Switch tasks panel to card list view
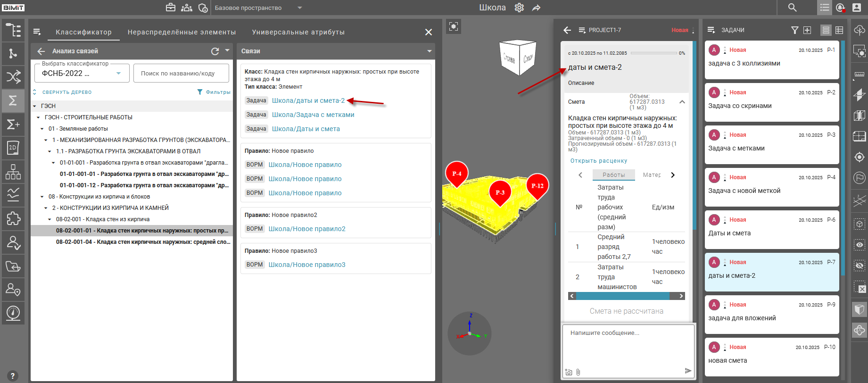 point(826,30)
